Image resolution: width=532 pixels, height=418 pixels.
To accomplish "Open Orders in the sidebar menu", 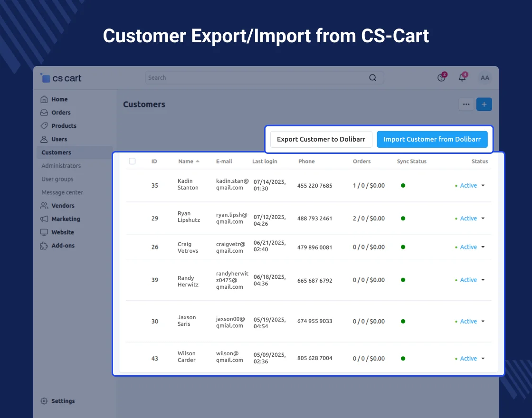I will [x=61, y=113].
